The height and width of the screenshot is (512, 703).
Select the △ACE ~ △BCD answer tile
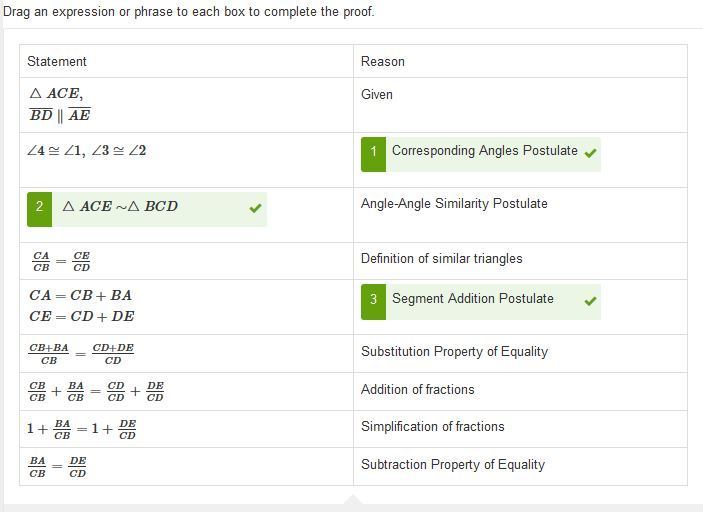point(147,209)
